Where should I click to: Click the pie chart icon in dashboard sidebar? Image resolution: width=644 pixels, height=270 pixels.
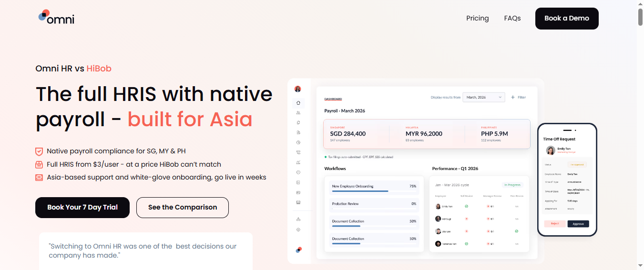(x=298, y=142)
